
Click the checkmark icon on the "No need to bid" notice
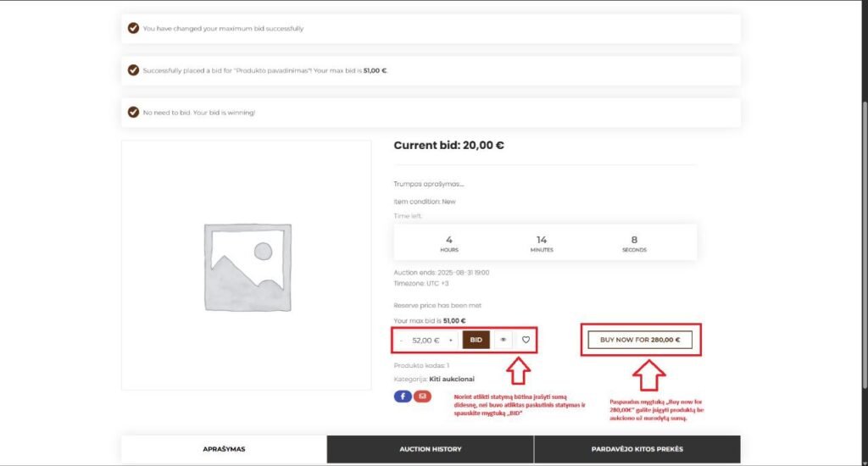(x=133, y=112)
